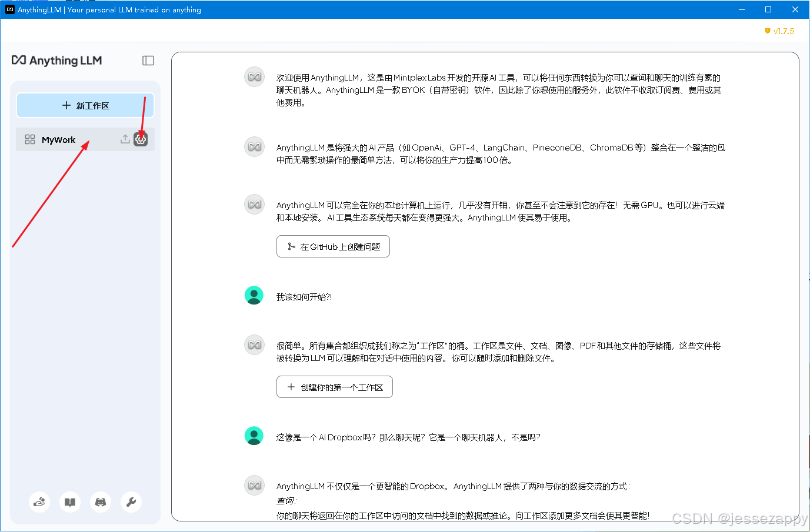Image resolution: width=810 pixels, height=532 pixels.
Task: Click the bot avatar beside 欢迎使用 message
Action: [254, 77]
